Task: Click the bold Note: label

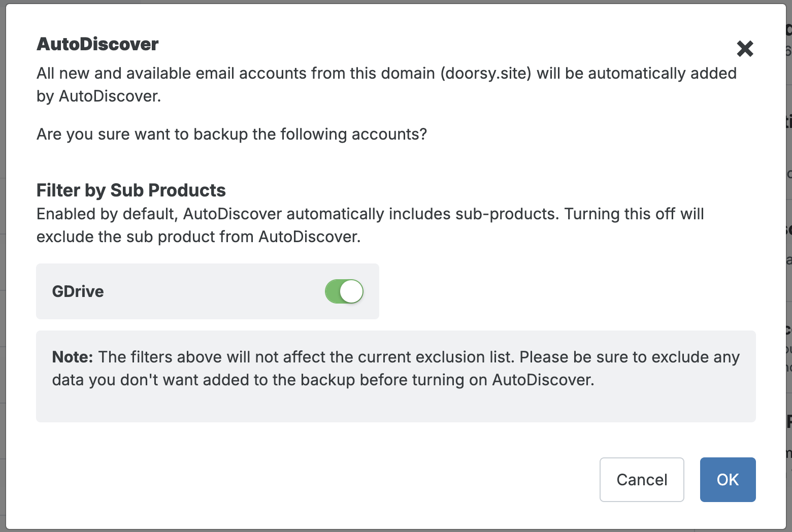Action: [73, 357]
